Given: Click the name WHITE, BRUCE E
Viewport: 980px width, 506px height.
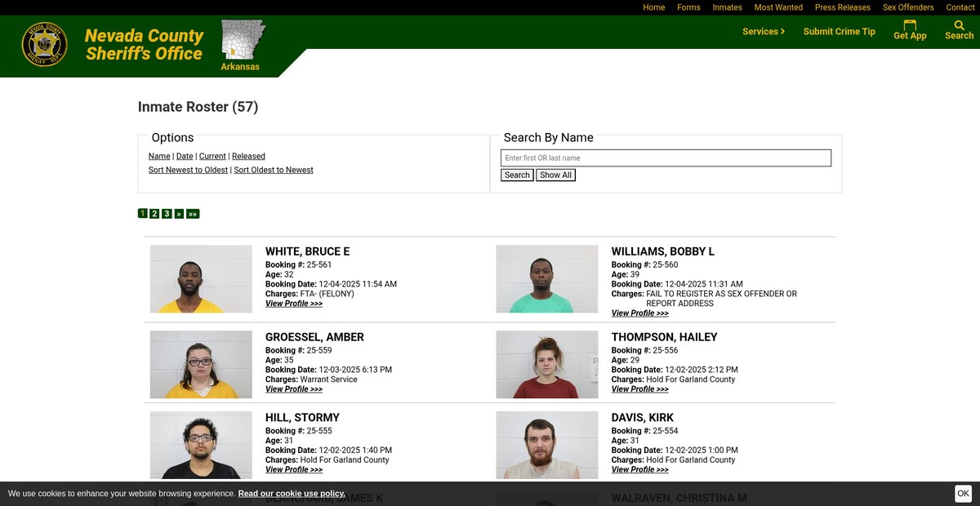Looking at the screenshot, I should pyautogui.click(x=308, y=251).
